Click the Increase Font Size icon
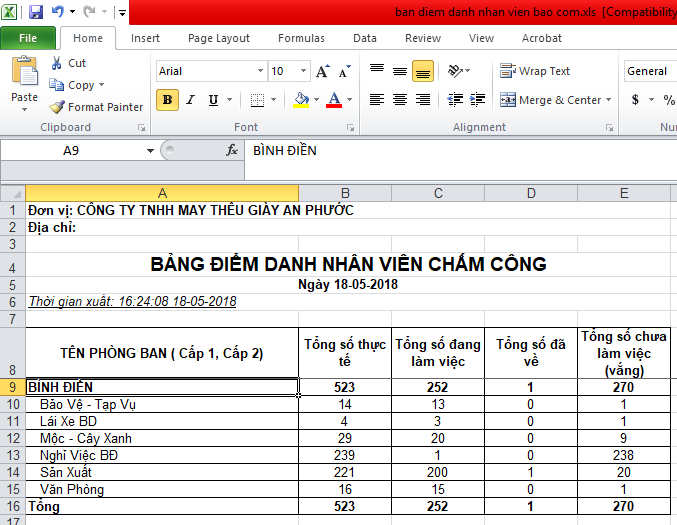The height and width of the screenshot is (525, 677). 323,72
